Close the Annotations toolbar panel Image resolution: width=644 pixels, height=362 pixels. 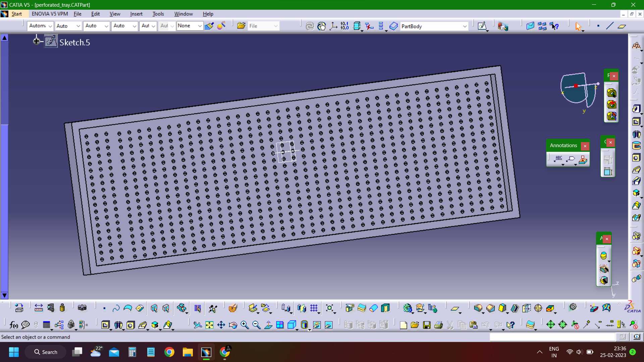click(585, 146)
